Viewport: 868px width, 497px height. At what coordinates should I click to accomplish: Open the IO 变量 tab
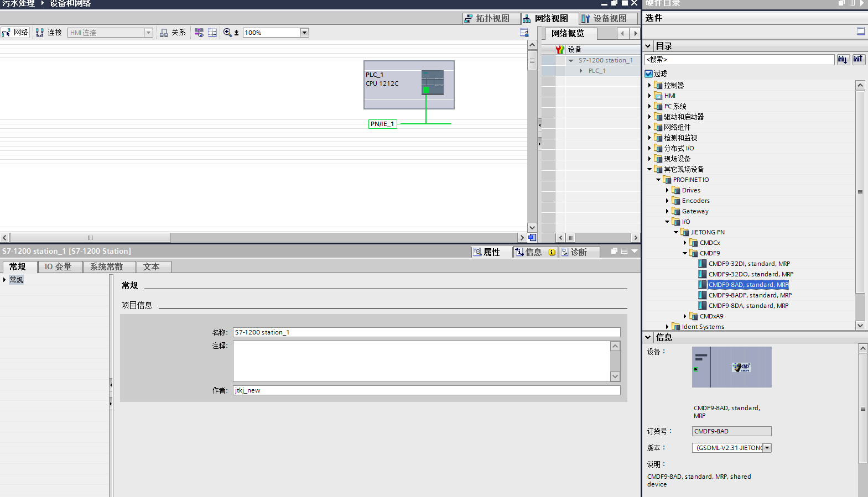pyautogui.click(x=58, y=267)
